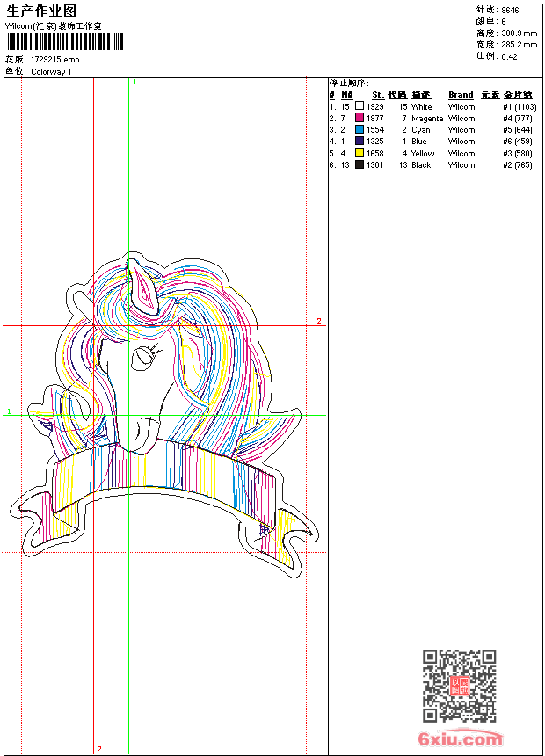
Task: Click 'Wilcom' brand cell in the Yellow row
Action: 461,154
